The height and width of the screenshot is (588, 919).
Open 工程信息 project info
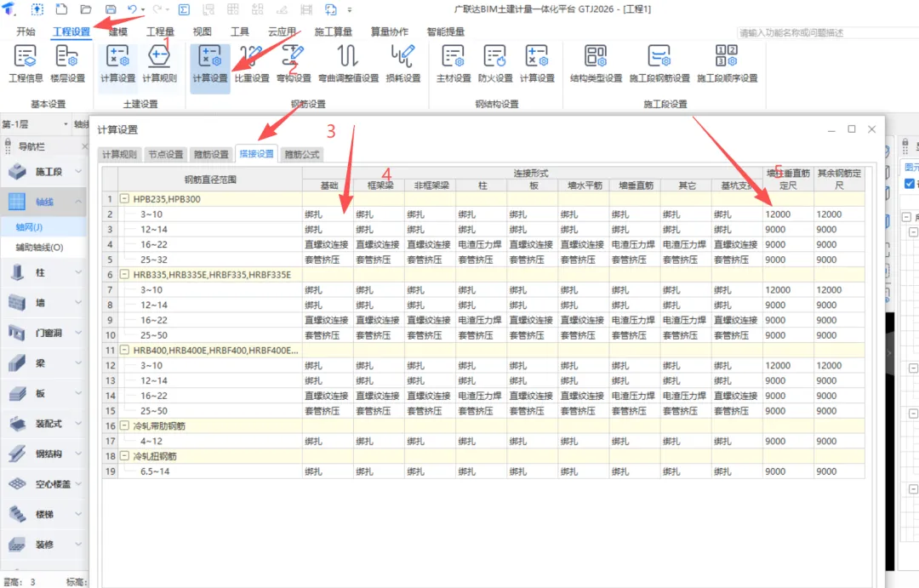tap(26, 64)
